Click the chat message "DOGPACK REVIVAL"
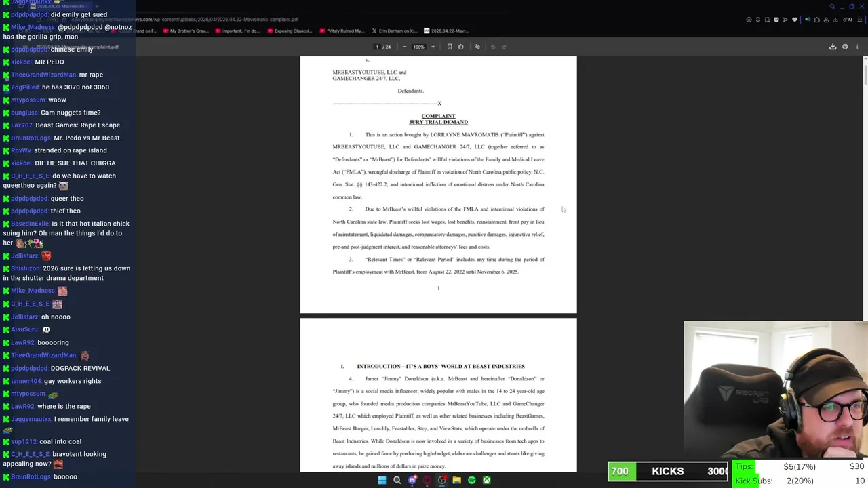868x488 pixels. [80, 368]
